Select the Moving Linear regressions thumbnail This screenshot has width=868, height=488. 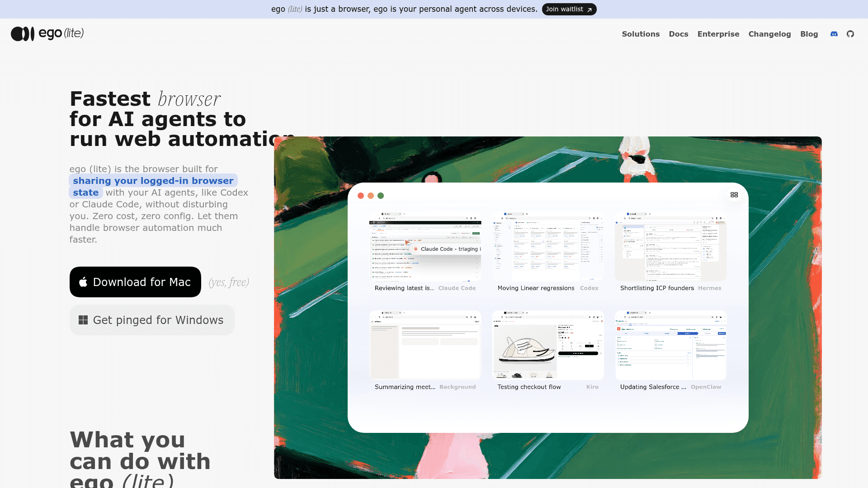click(x=548, y=247)
